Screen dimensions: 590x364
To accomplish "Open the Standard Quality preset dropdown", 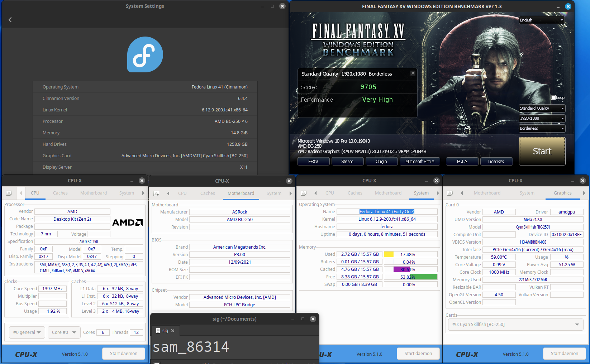I will point(542,108).
